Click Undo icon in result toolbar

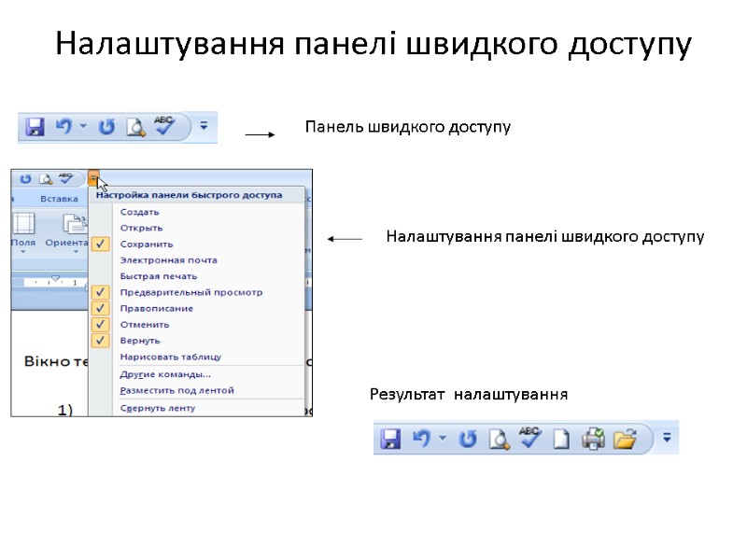coord(422,438)
